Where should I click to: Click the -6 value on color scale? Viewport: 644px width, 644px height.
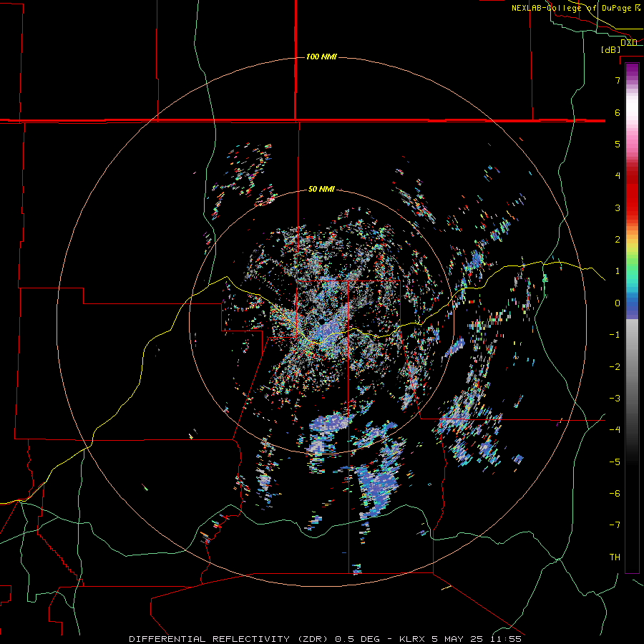point(615,494)
